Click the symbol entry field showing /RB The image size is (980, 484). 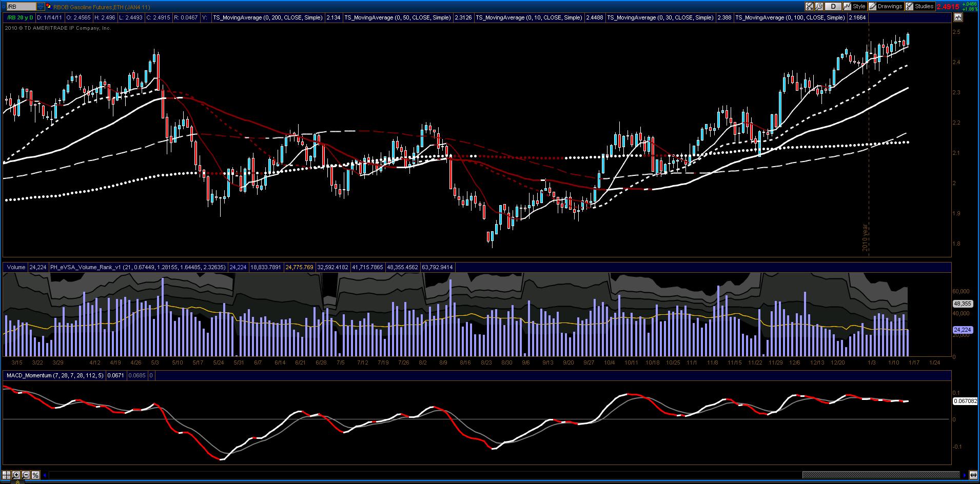(x=21, y=7)
